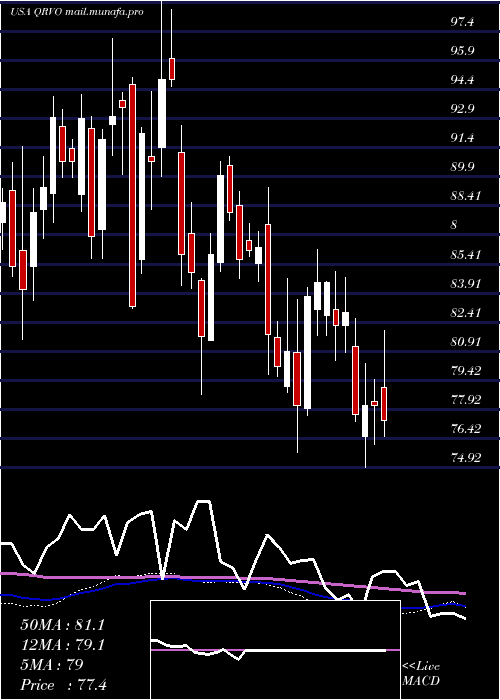Select the 94.4 price axis label

(x=462, y=80)
